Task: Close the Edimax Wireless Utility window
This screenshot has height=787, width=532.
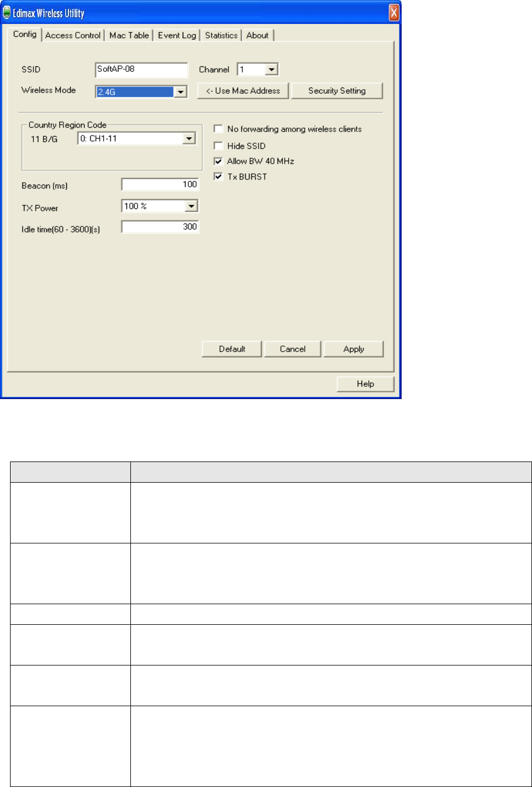Action: [x=394, y=13]
